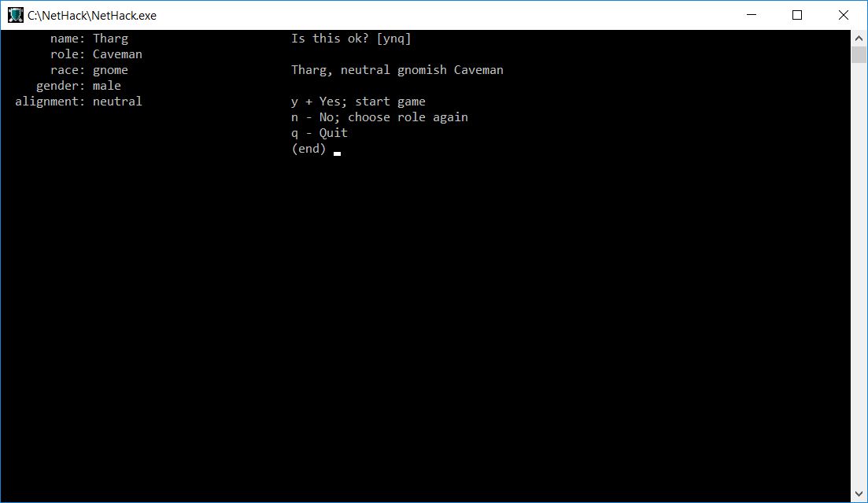Click the vertical scrollbar thumb
Viewport: 868px width, 503px height.
[x=859, y=55]
